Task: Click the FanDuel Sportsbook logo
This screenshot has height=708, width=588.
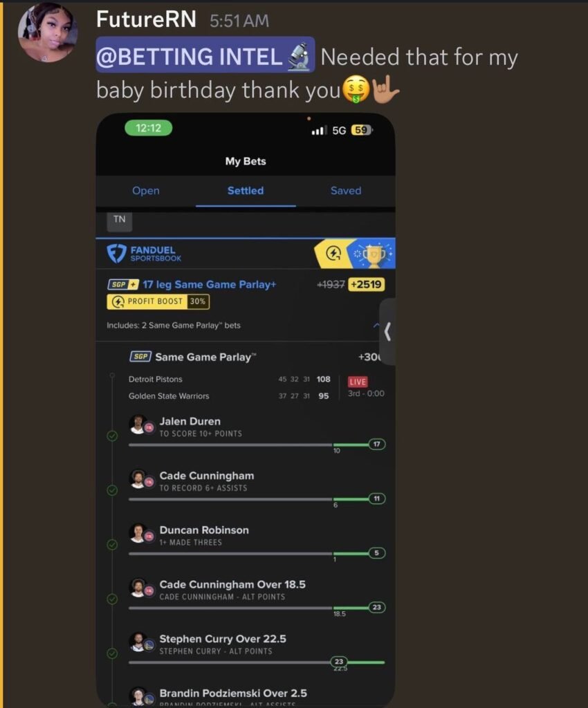Action: (144, 254)
